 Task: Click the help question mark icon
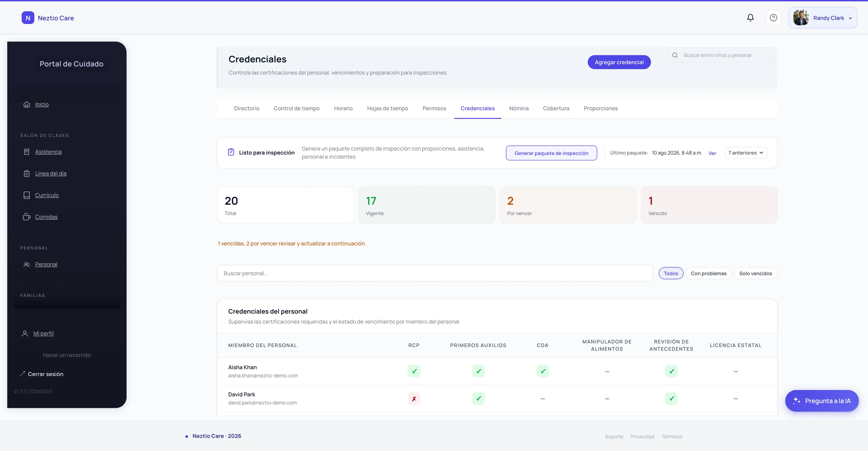[x=773, y=18]
